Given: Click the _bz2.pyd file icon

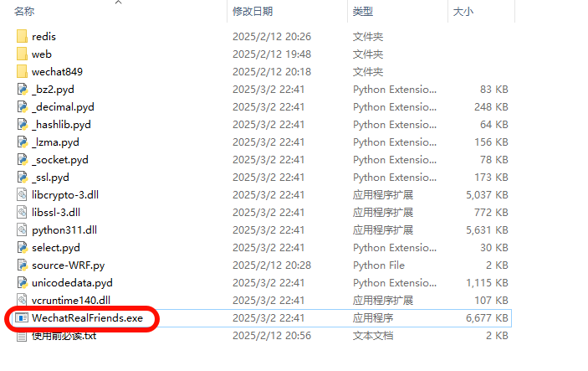Looking at the screenshot, I should pyautogui.click(x=22, y=90).
